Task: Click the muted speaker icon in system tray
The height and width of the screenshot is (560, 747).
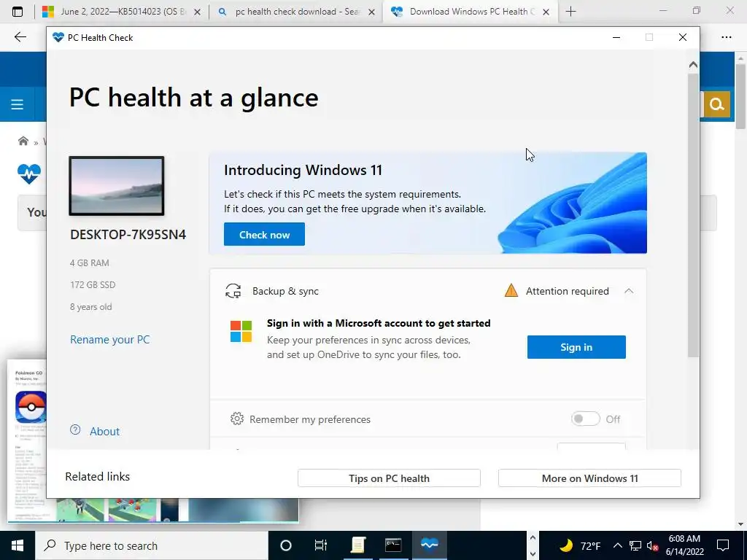Action: coord(653,546)
